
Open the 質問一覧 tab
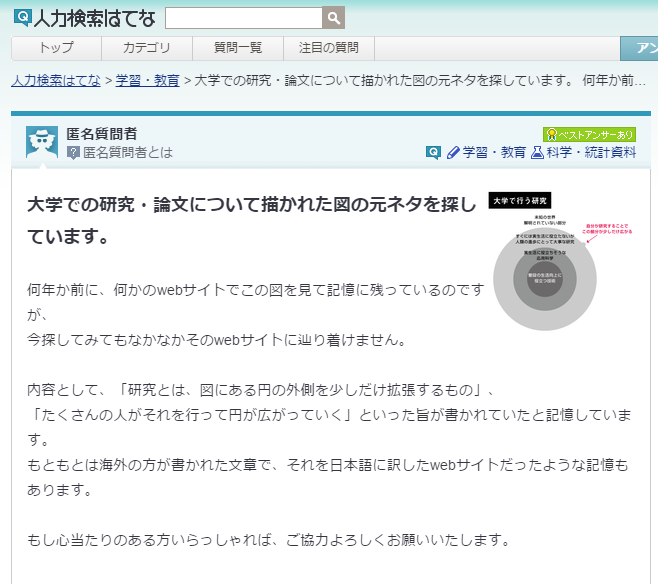pos(238,48)
